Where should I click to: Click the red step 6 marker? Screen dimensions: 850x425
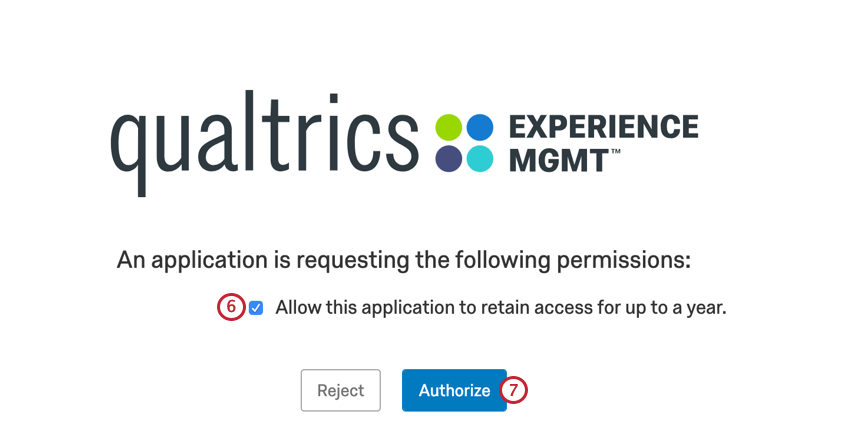pyautogui.click(x=231, y=307)
